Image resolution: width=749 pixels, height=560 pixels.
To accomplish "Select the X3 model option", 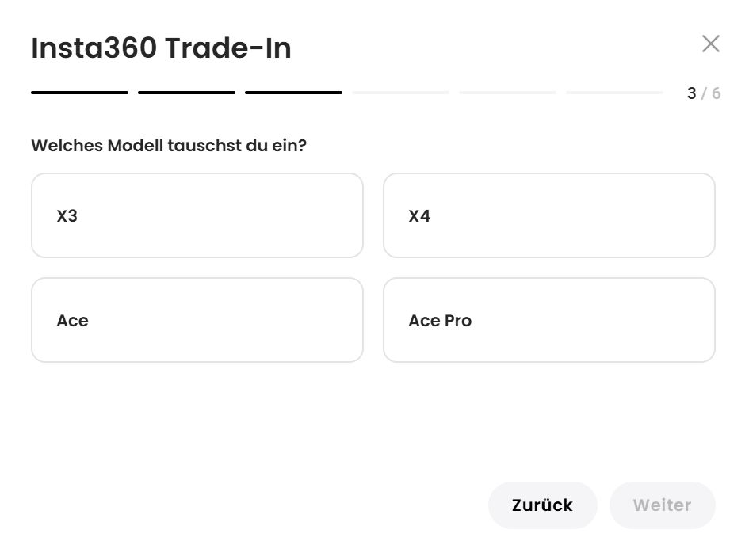I will pos(197,215).
